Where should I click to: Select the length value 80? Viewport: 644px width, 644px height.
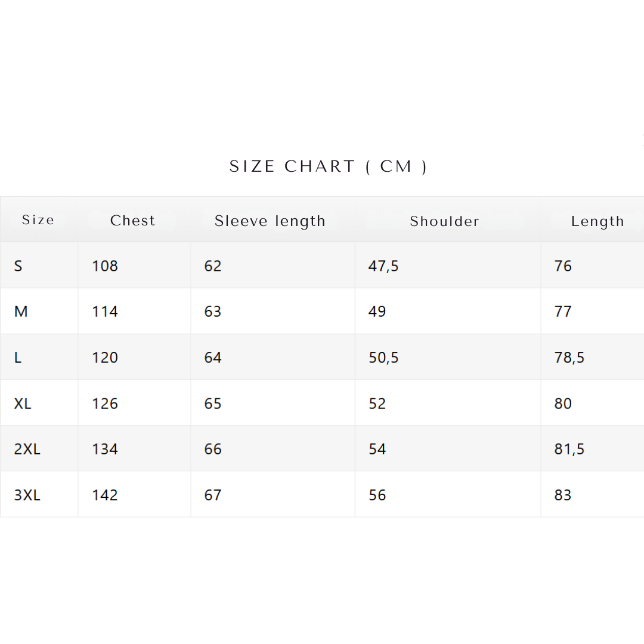[563, 404]
